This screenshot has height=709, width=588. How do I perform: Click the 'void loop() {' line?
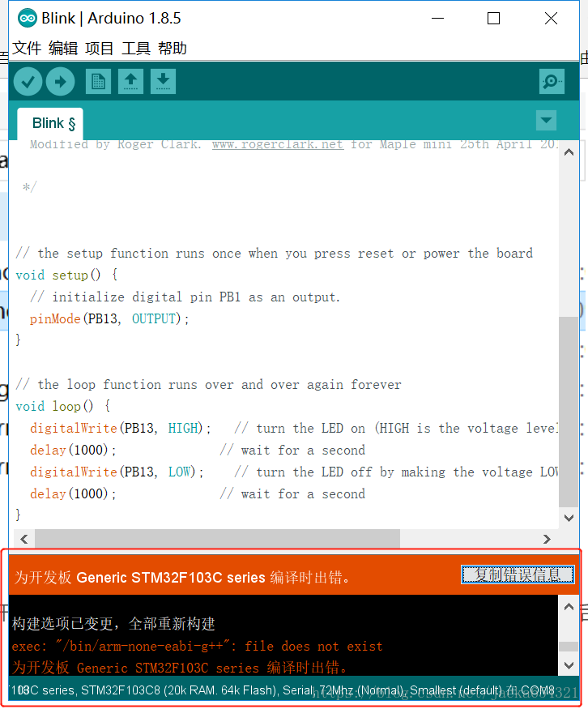(63, 407)
